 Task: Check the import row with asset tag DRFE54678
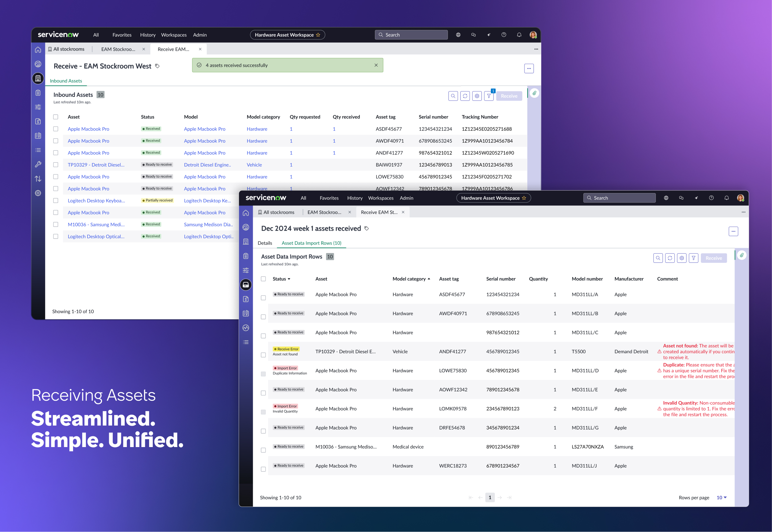point(263,431)
